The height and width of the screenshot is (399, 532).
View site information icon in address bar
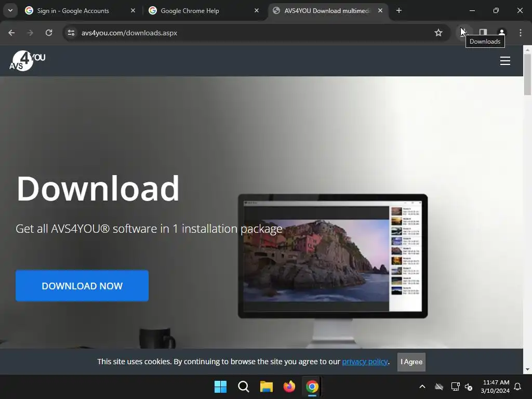[x=71, y=33]
